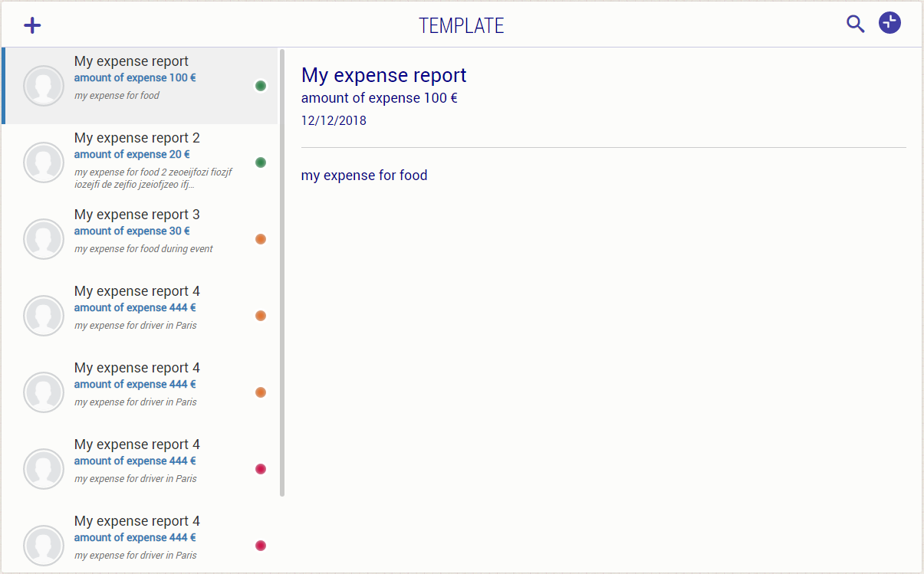Click the circled plus button top-right
Screen dimensions: 924x574
pos(889,22)
